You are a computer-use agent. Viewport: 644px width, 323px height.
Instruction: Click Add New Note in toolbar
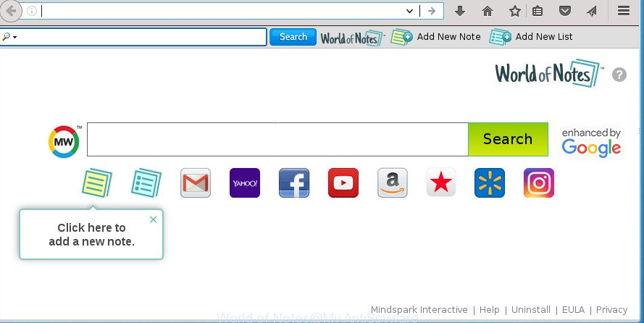[x=436, y=37]
